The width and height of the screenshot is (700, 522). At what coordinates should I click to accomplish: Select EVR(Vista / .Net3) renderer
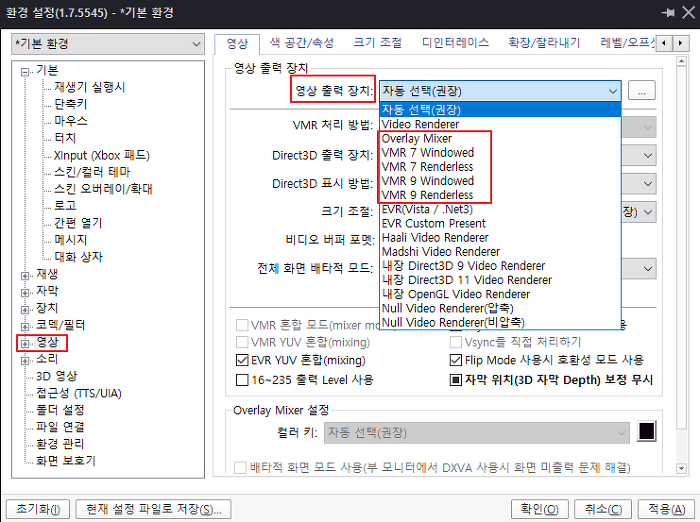[x=500, y=209]
